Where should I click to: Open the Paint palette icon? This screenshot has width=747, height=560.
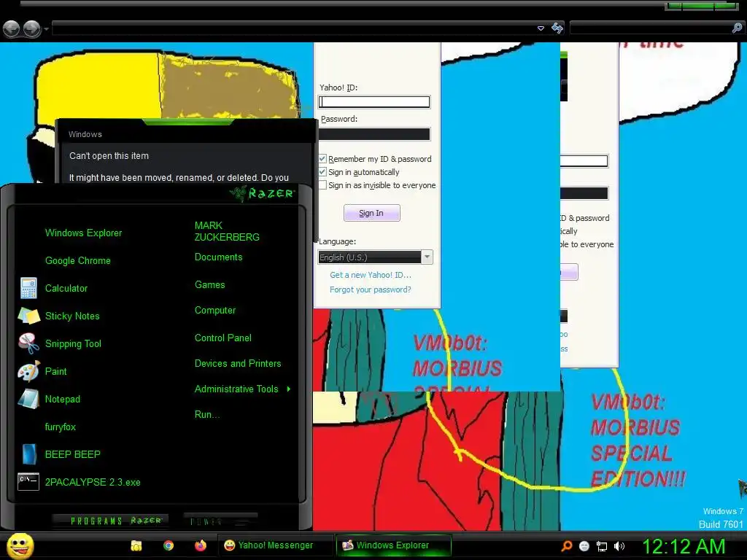[x=28, y=371]
